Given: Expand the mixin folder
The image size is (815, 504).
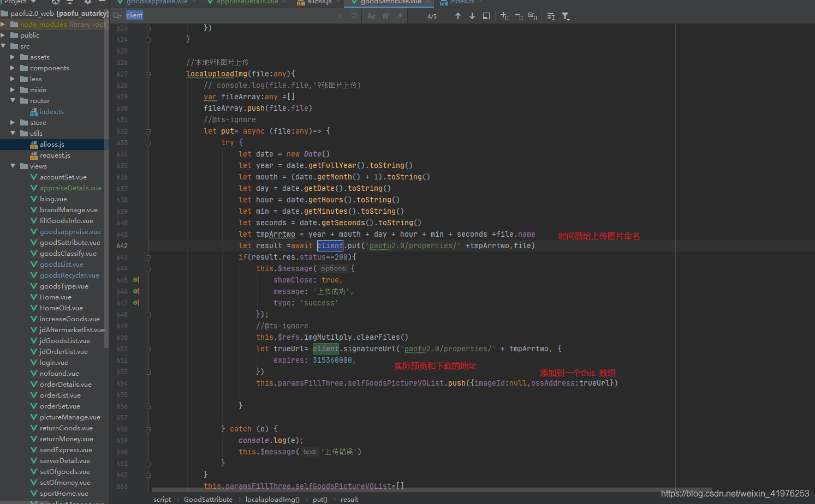Looking at the screenshot, I should pos(13,89).
